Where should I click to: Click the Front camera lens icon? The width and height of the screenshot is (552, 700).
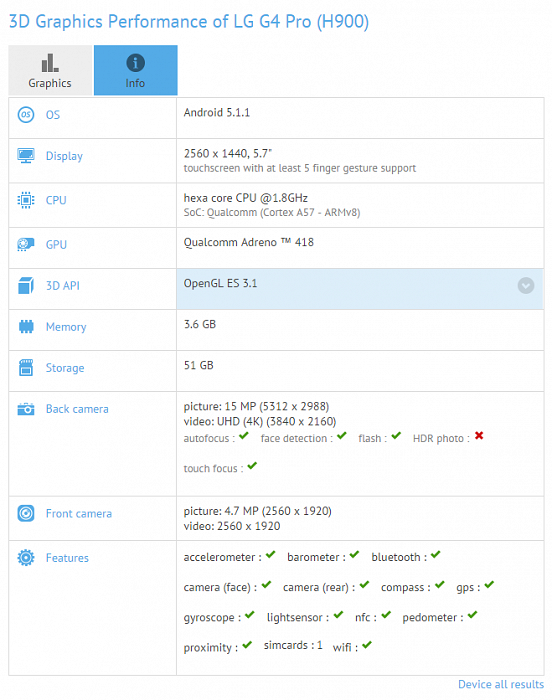[26, 513]
